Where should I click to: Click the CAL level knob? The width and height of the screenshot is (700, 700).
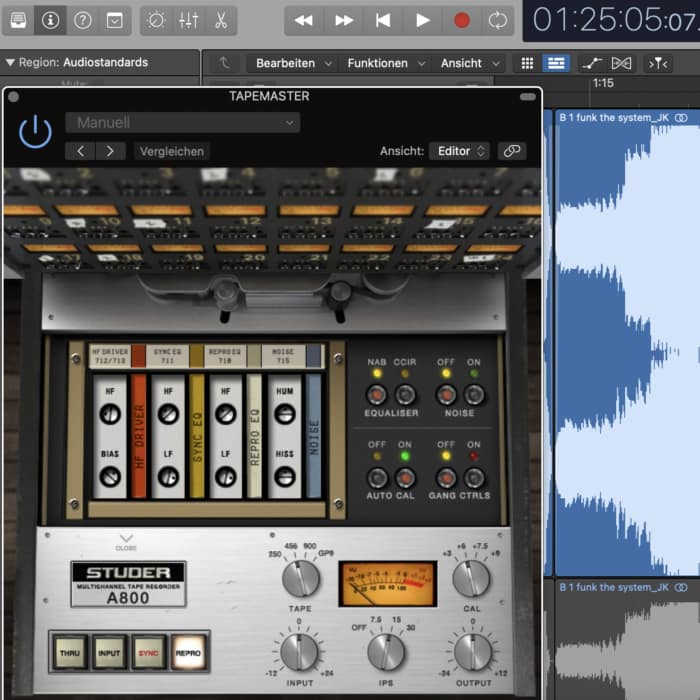(x=471, y=579)
